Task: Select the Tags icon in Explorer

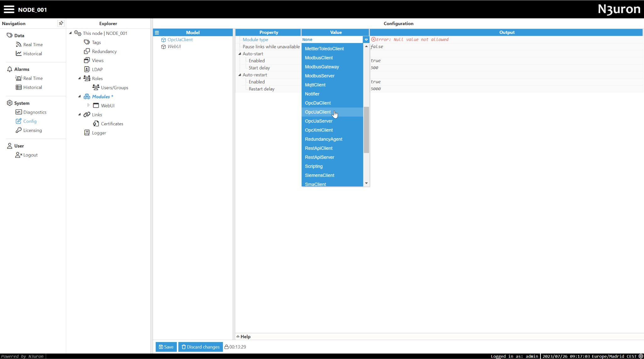Action: pos(87,42)
